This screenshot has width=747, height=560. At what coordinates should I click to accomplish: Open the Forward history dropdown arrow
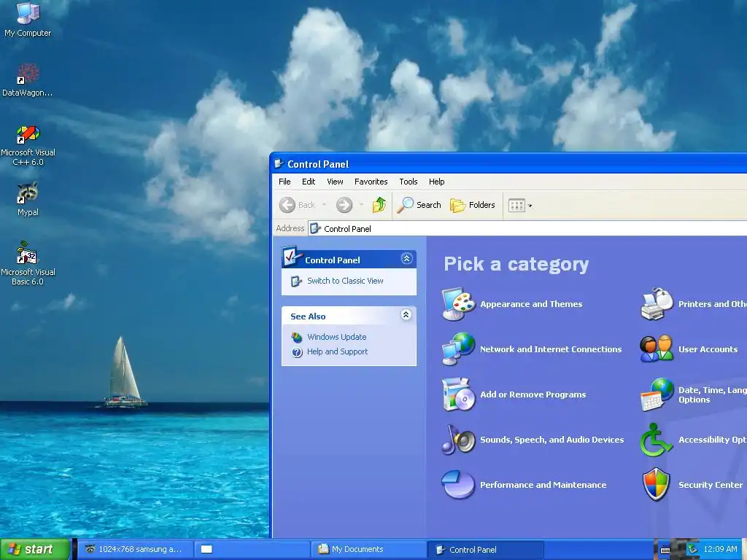[x=362, y=205]
